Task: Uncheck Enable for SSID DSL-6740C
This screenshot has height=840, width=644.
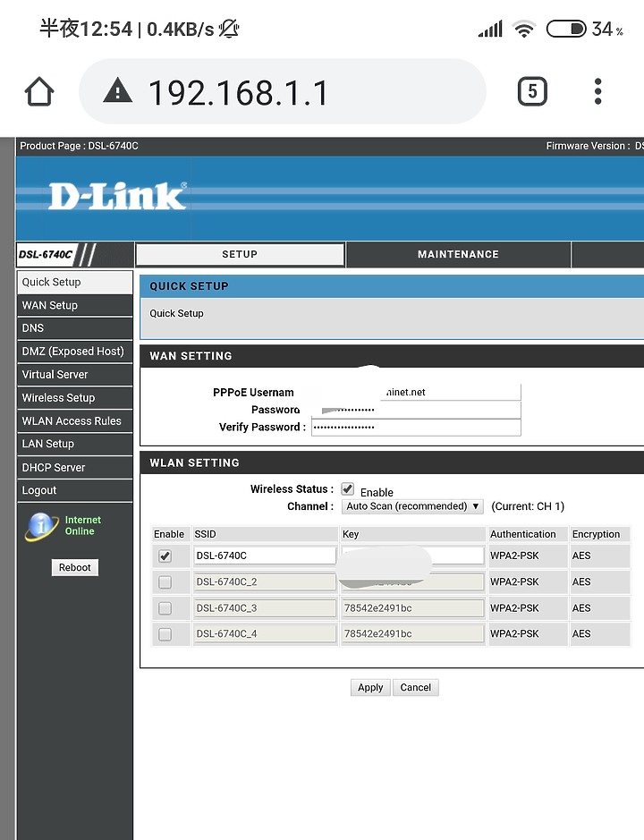Action: tap(165, 556)
